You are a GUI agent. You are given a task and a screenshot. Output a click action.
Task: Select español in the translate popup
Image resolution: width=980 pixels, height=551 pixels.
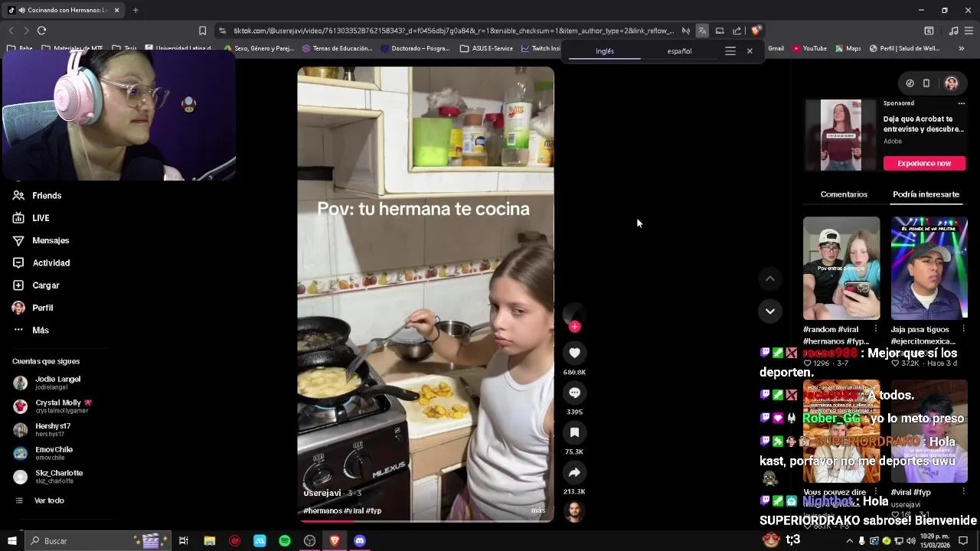(679, 51)
